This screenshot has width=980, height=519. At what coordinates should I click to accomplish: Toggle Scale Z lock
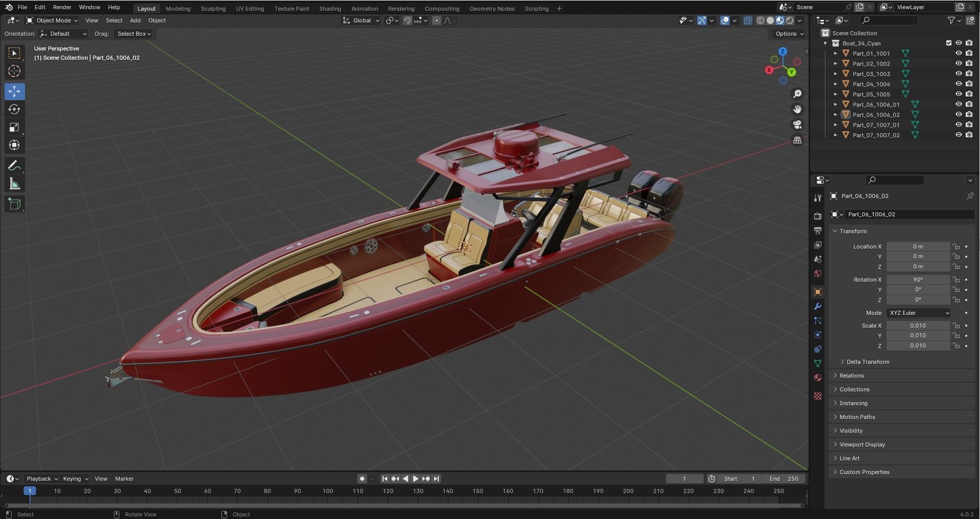point(956,345)
